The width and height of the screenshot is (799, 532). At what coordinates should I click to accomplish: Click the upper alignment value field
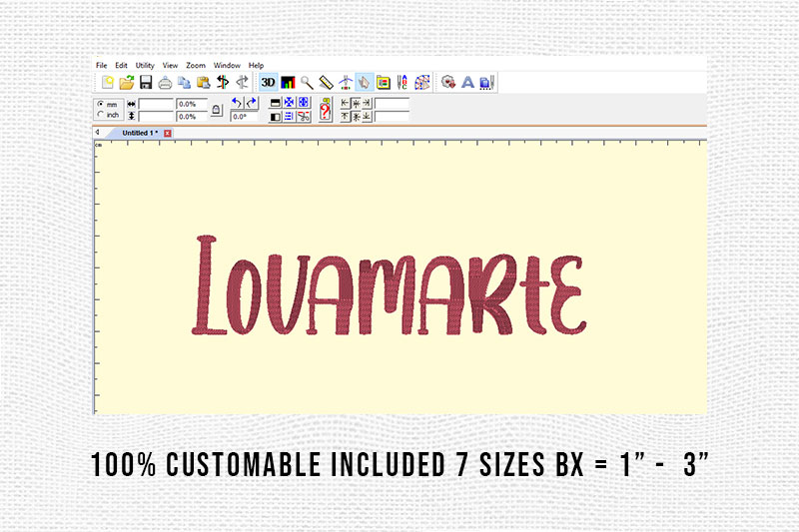(x=392, y=104)
